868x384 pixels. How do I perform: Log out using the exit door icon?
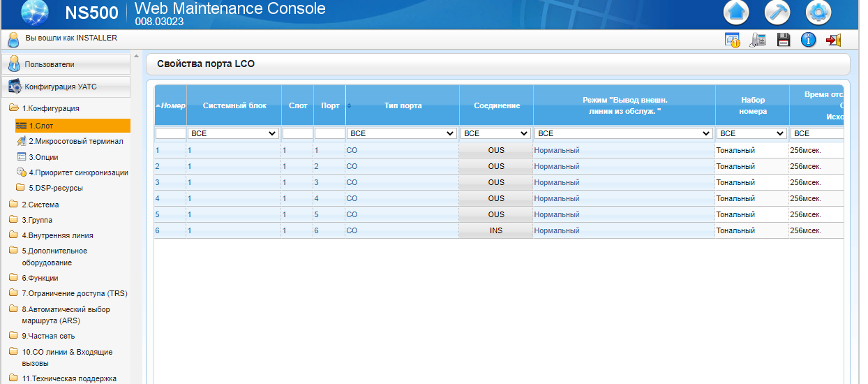click(x=833, y=40)
